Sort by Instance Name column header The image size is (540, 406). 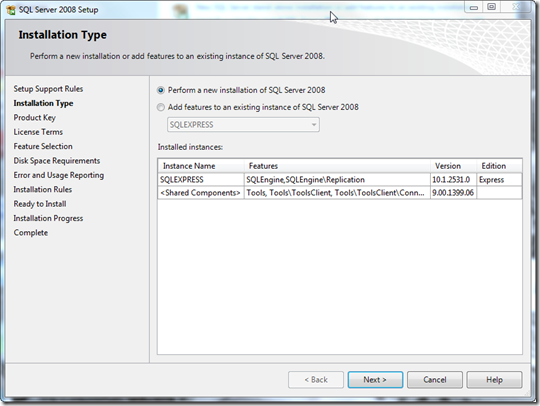pyautogui.click(x=201, y=166)
